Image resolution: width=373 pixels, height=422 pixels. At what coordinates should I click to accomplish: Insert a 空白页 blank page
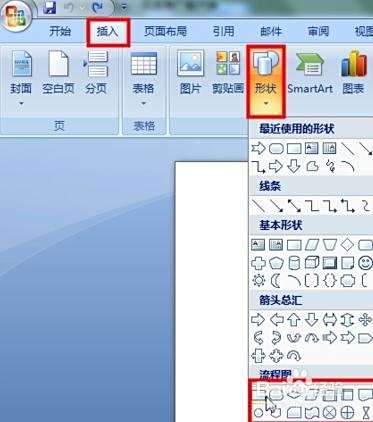(58, 73)
